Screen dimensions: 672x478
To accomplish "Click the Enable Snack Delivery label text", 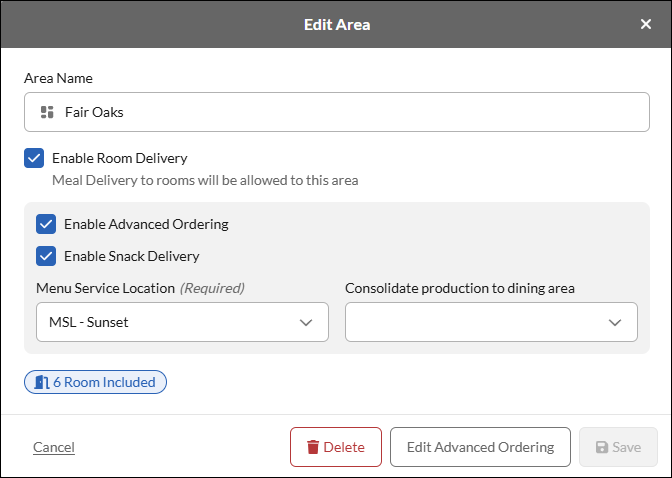I will [132, 256].
